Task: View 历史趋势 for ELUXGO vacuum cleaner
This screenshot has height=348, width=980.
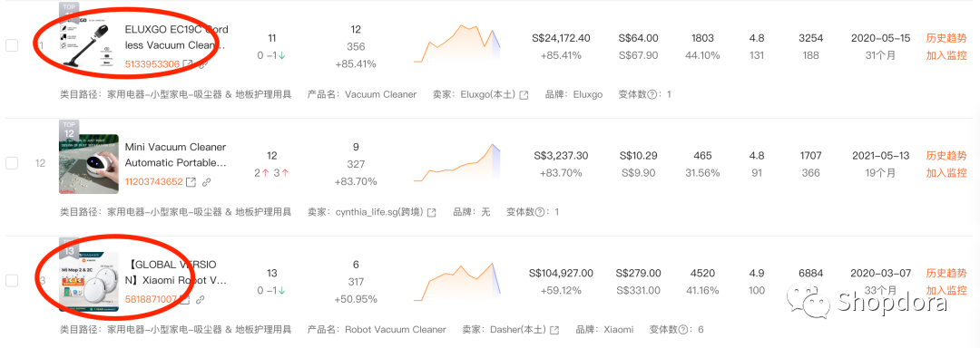Action: [946, 38]
